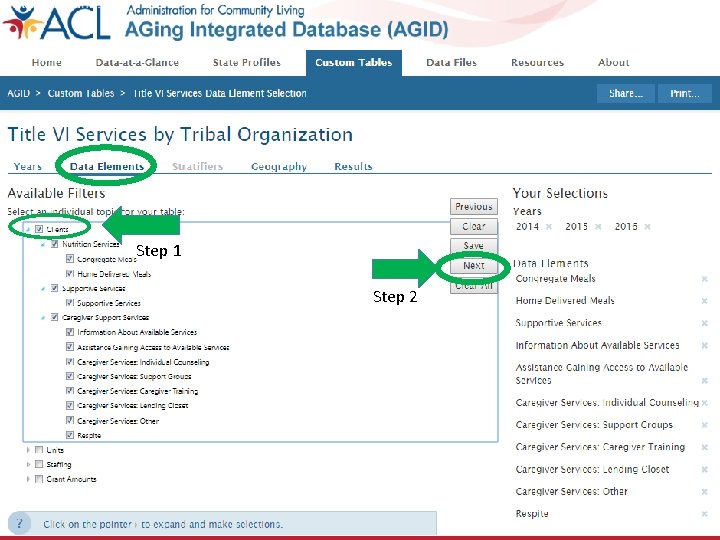The image size is (720, 540).
Task: Uncheck Home Delivered Meals checkbox
Action: (70, 274)
